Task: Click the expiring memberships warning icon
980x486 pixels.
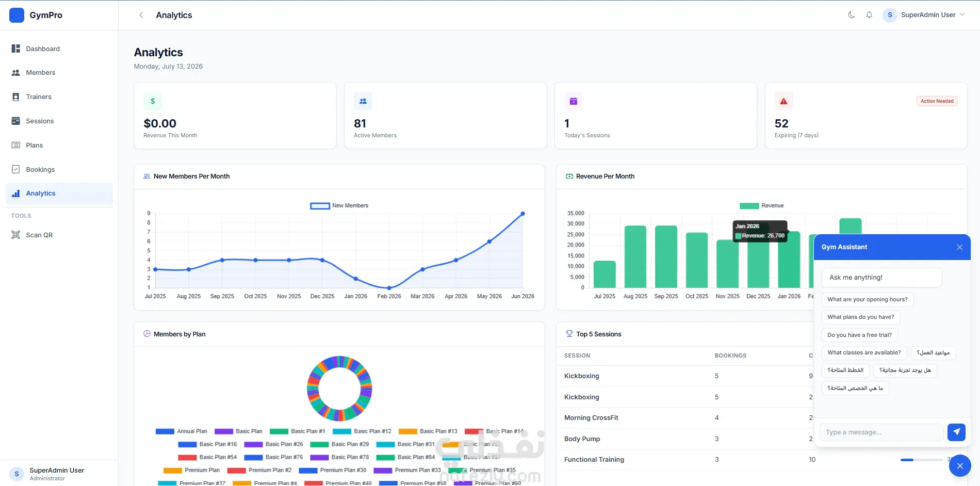Action: click(x=783, y=101)
